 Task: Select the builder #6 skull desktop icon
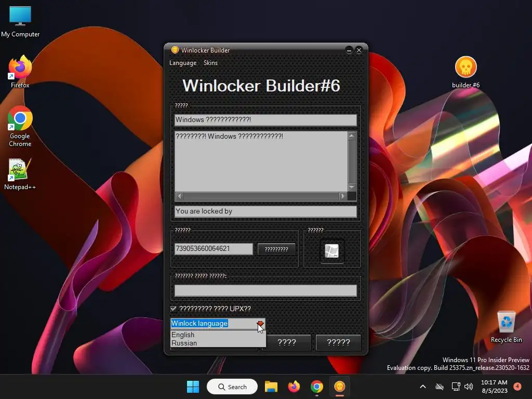[x=465, y=72]
